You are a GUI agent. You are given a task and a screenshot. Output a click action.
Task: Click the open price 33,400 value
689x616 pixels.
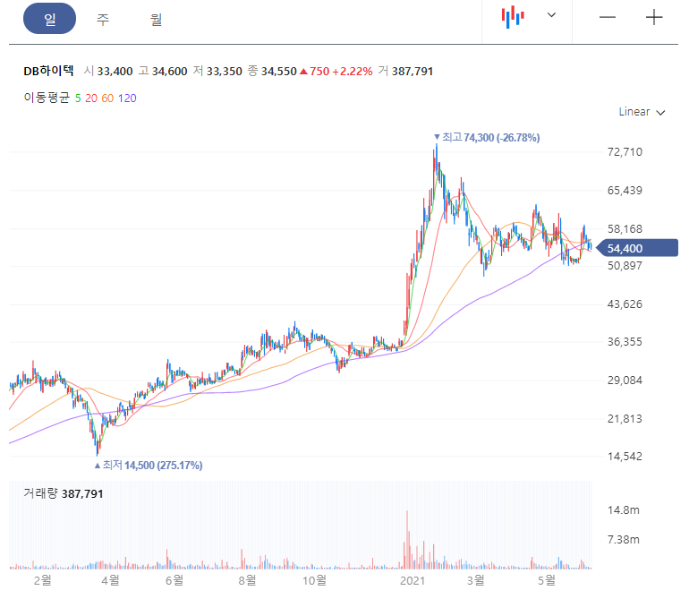click(x=115, y=72)
